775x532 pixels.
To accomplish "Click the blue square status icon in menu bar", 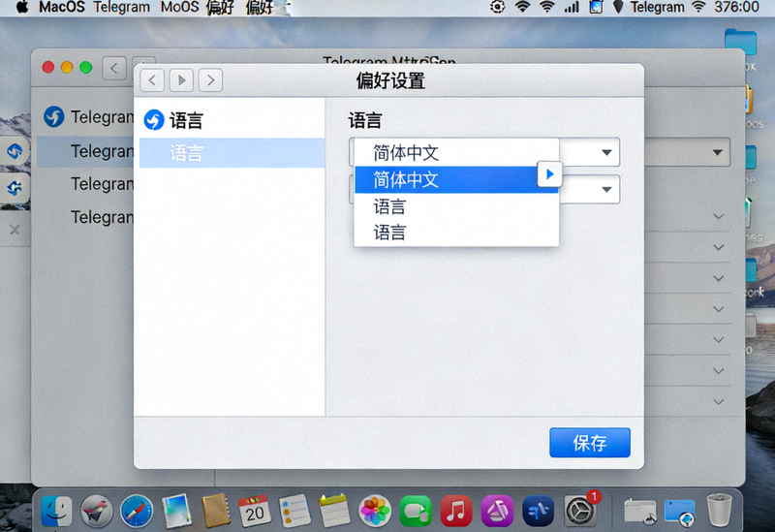I will [x=596, y=7].
